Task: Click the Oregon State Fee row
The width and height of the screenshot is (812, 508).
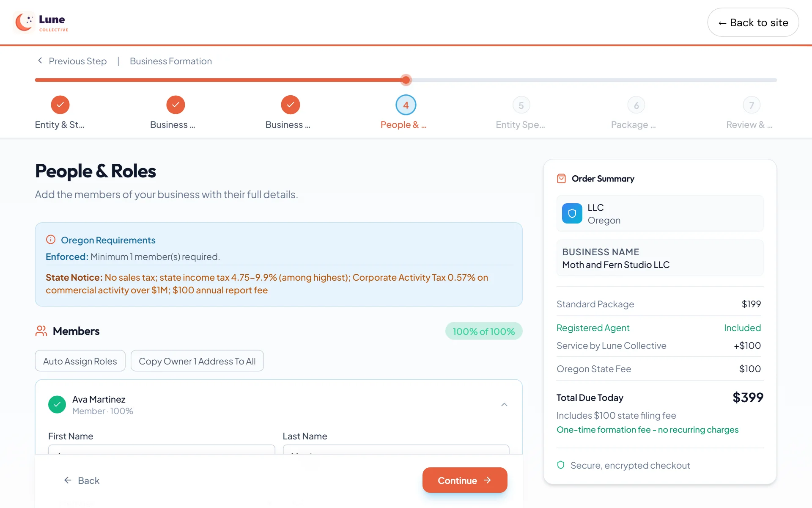Action: [659, 369]
